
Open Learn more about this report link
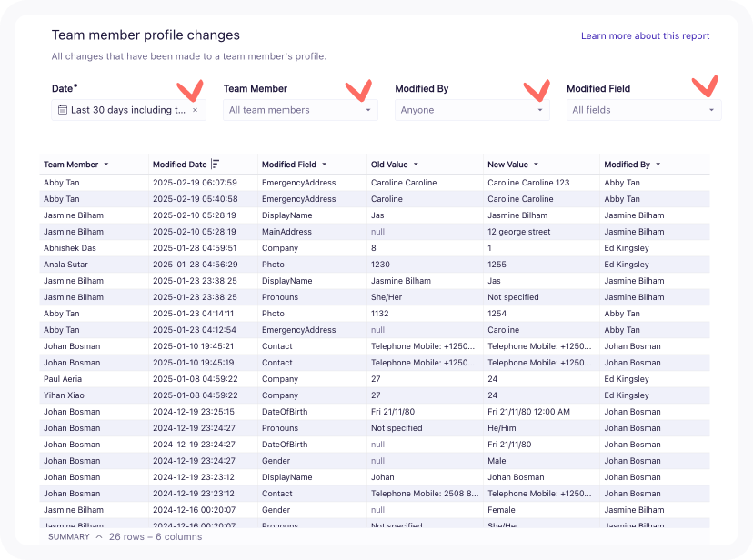[645, 36]
